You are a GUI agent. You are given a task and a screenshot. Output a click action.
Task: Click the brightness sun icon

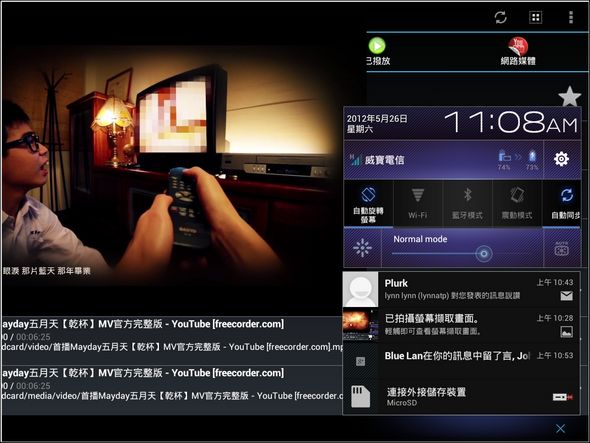tap(362, 248)
